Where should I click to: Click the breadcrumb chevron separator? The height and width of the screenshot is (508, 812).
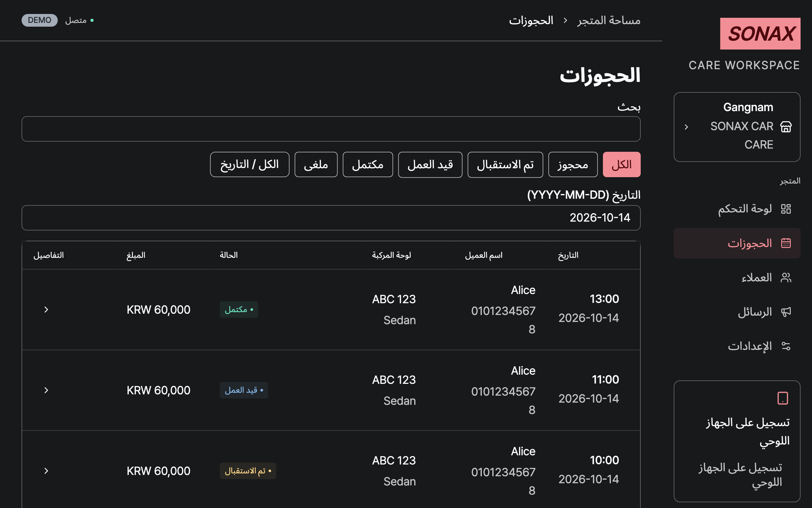(565, 21)
